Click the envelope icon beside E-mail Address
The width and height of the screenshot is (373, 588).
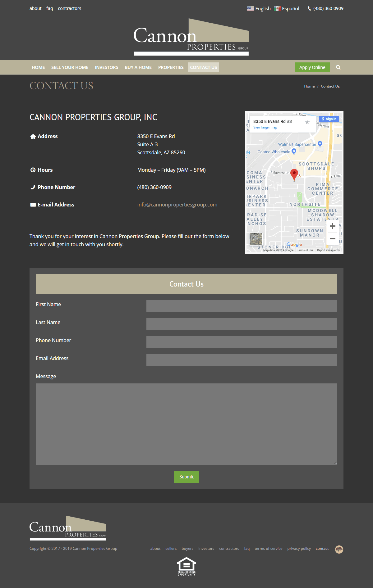click(x=33, y=205)
